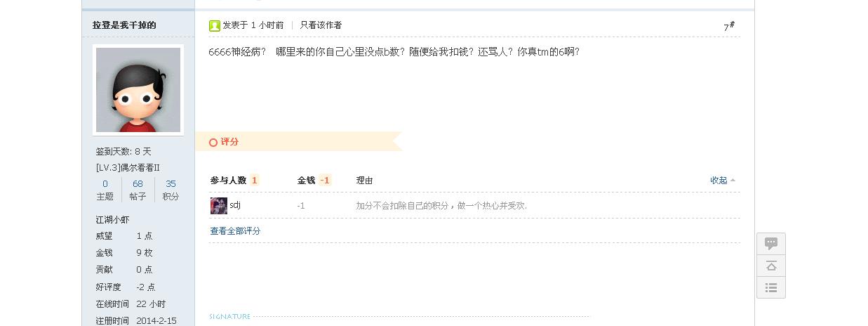View the user's 积分 count (35)
Viewport: 868px width, 326px height.
pyautogui.click(x=171, y=184)
